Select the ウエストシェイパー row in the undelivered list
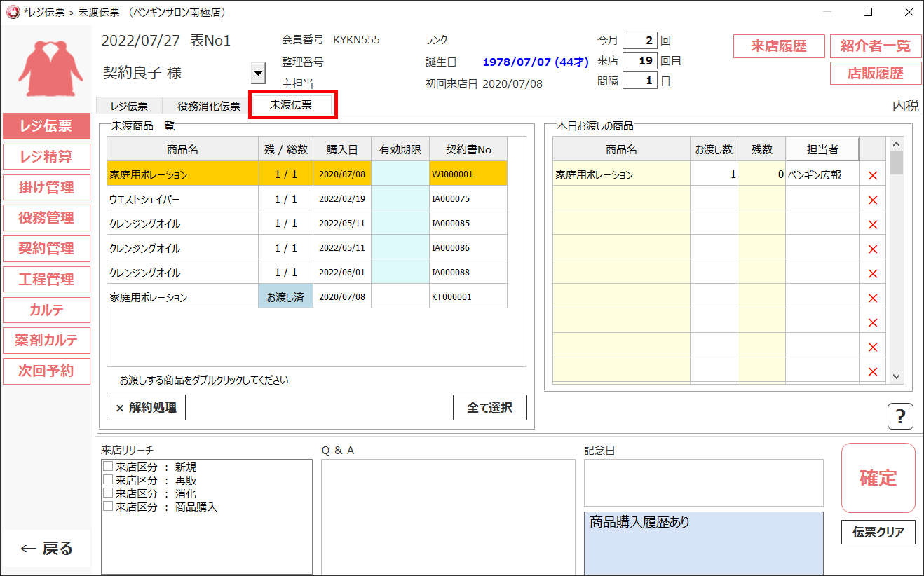 [182, 199]
